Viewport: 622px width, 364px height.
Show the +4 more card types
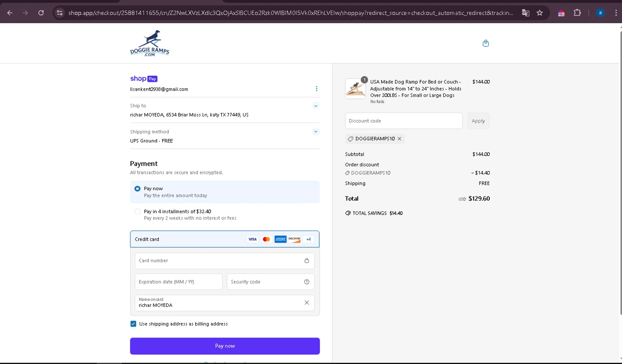click(308, 239)
